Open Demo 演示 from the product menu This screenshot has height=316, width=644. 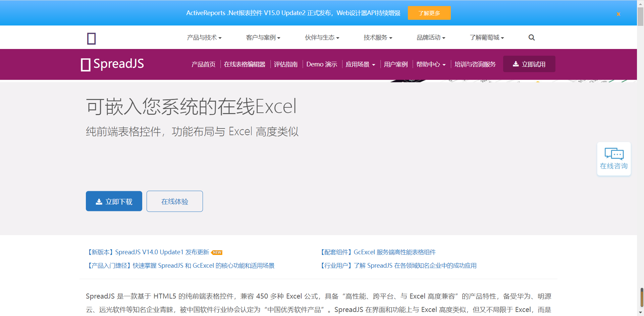pos(321,64)
